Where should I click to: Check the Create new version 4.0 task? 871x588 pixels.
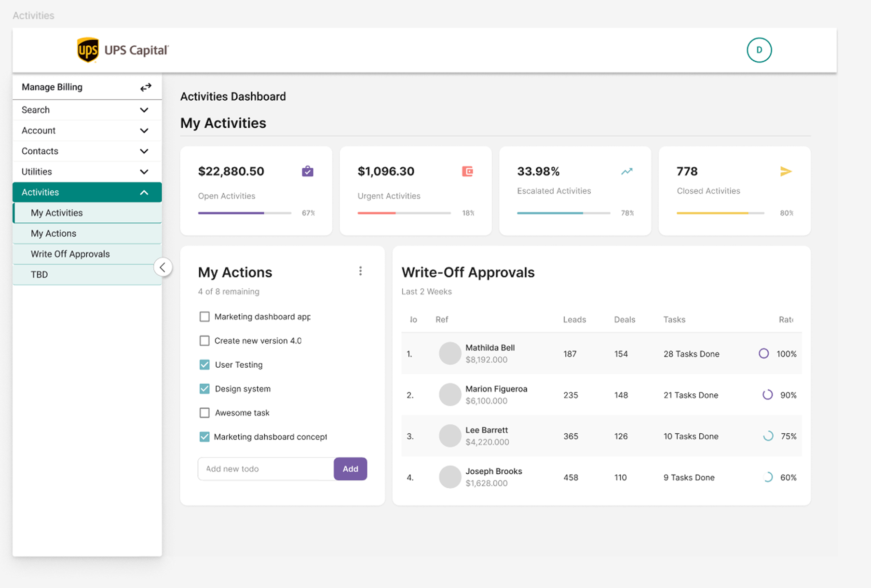pyautogui.click(x=204, y=341)
